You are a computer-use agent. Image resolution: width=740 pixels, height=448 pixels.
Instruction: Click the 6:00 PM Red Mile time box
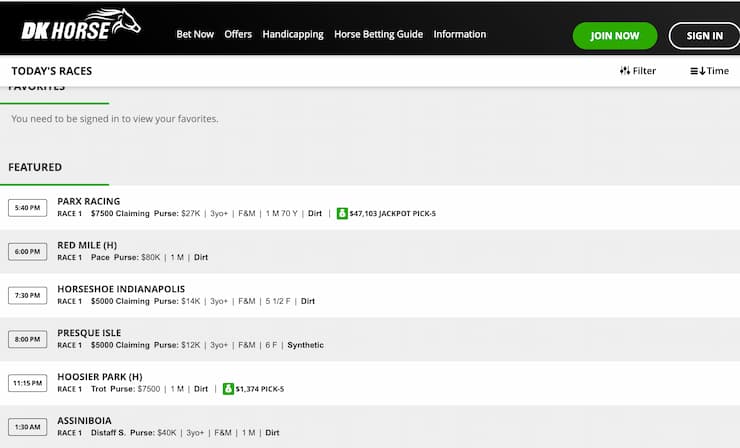(27, 252)
